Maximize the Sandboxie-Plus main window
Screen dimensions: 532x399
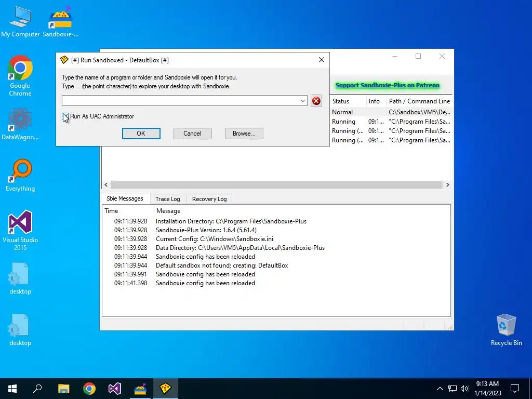(418, 56)
